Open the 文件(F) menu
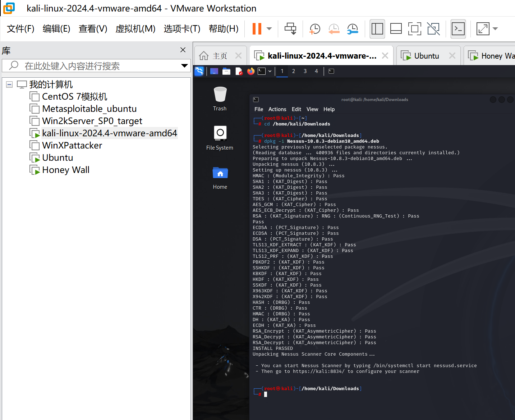Screen dimensions: 515x420 point(20,29)
